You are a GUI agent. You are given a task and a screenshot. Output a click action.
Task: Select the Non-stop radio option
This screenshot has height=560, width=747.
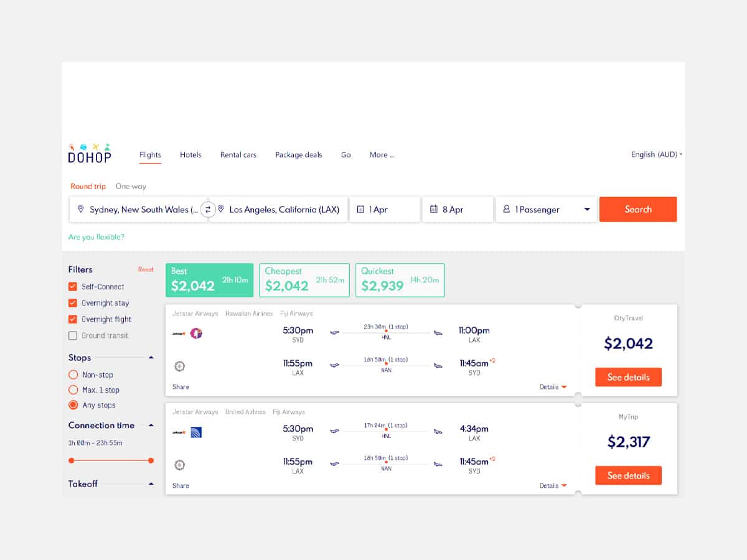point(73,375)
